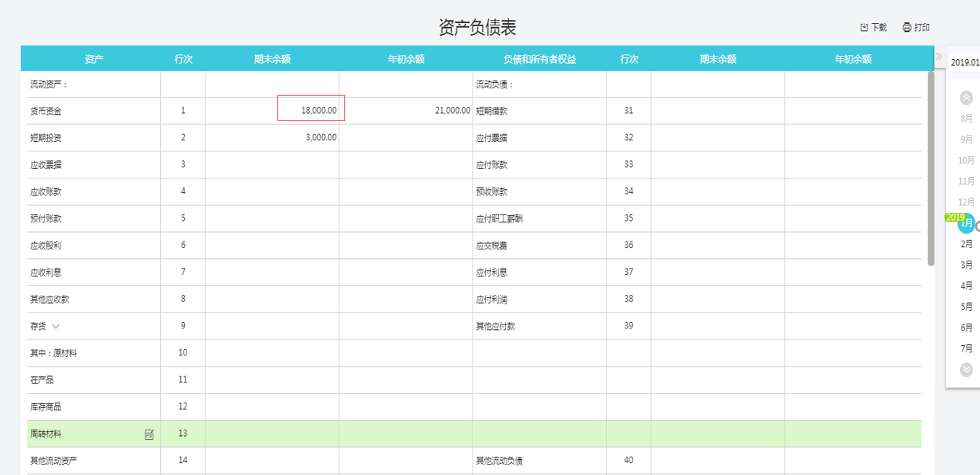Open the 2019.01 period selector
Screen dimensions: 980x475
[964, 62]
